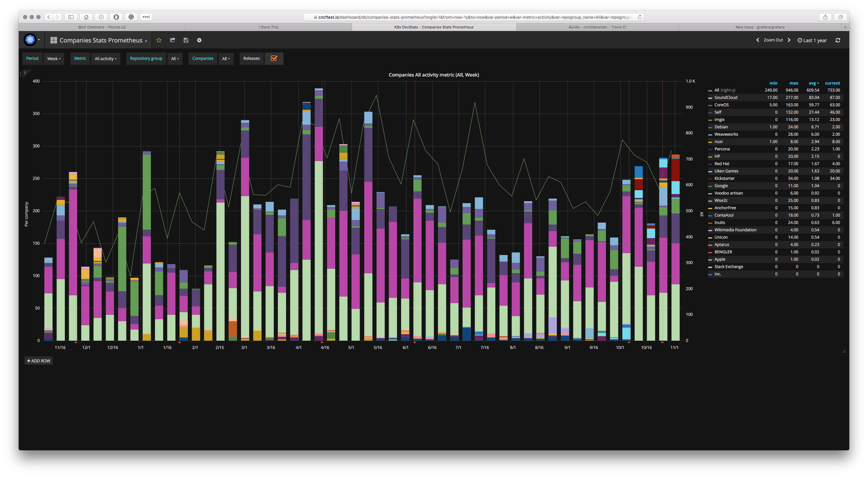Refresh the dashboard with the refresh icon

(838, 40)
